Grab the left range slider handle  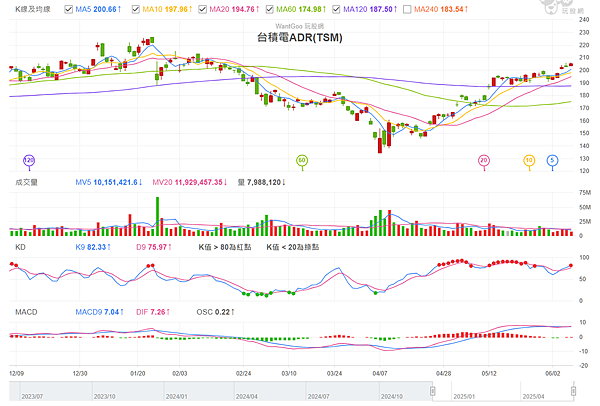[433, 391]
